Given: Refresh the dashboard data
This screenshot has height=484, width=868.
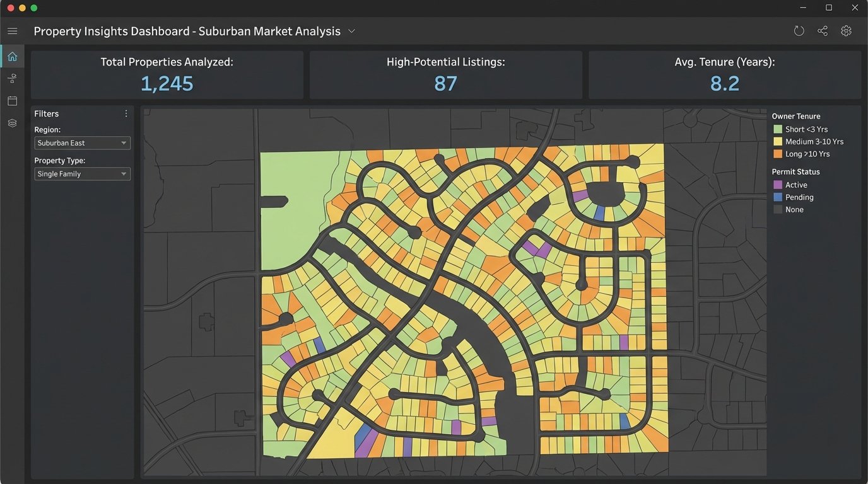Looking at the screenshot, I should 799,30.
